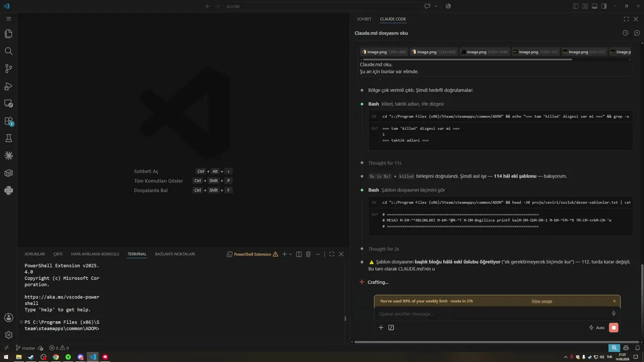Go back with title bar arrow
Image resolution: width=644 pixels, height=362 pixels.
click(208, 6)
